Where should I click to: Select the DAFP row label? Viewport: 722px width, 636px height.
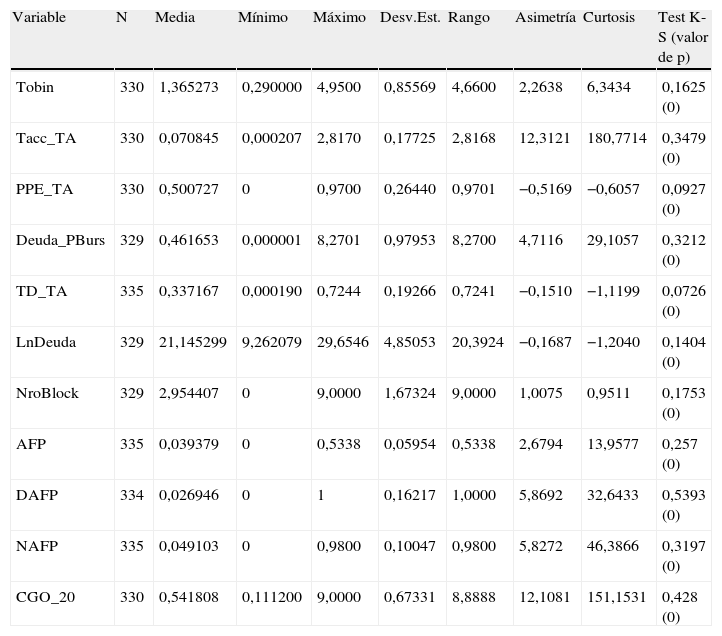[35, 495]
